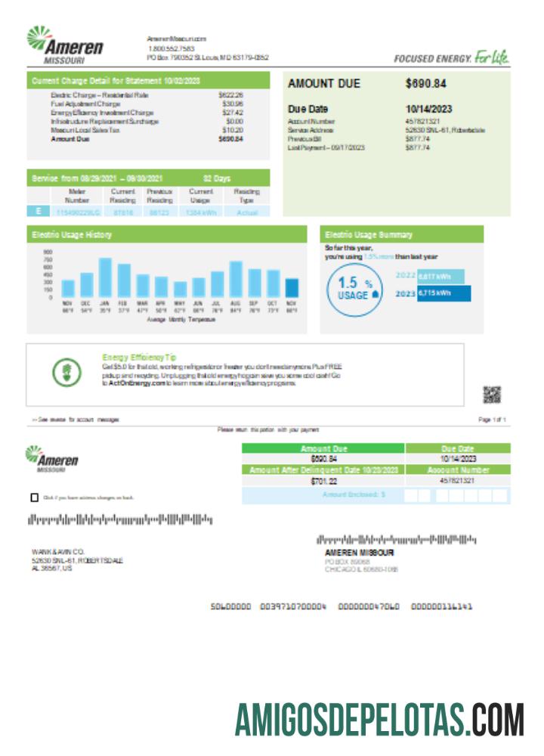Image resolution: width=544 pixels, height=756 pixels.
Task: Click the Amount After Delinquent Date header
Action: [323, 469]
